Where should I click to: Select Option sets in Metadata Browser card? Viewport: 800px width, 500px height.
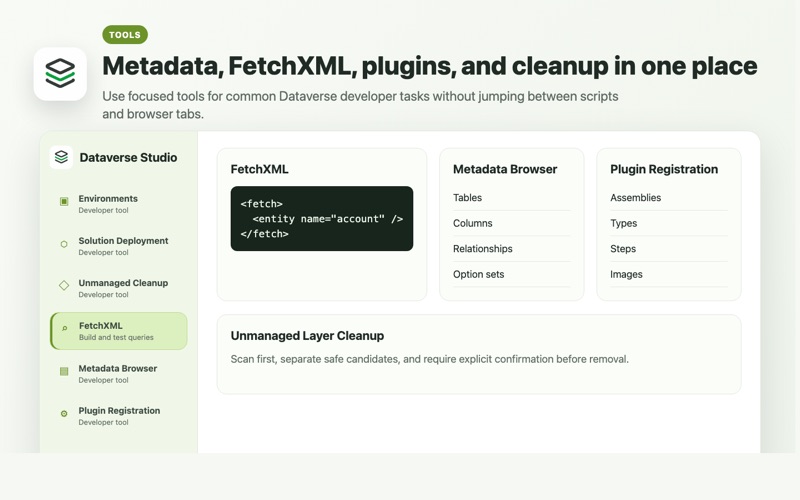[512, 274]
